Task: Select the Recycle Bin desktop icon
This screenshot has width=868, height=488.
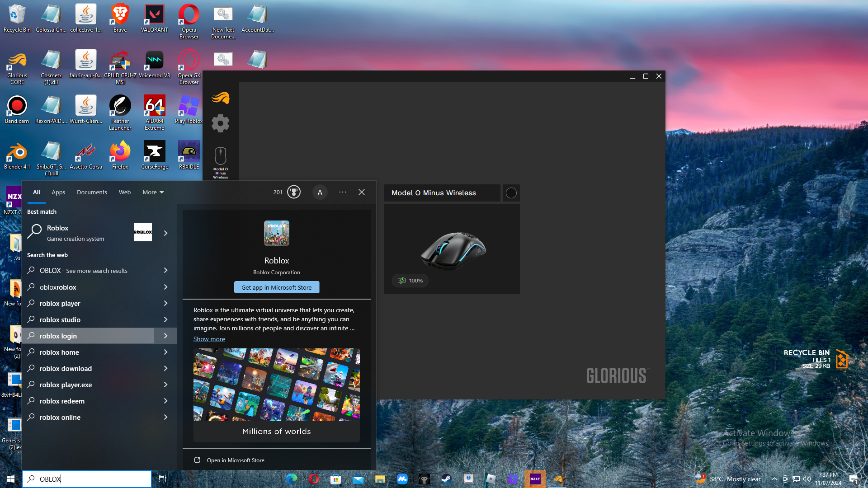Action: pos(17,19)
